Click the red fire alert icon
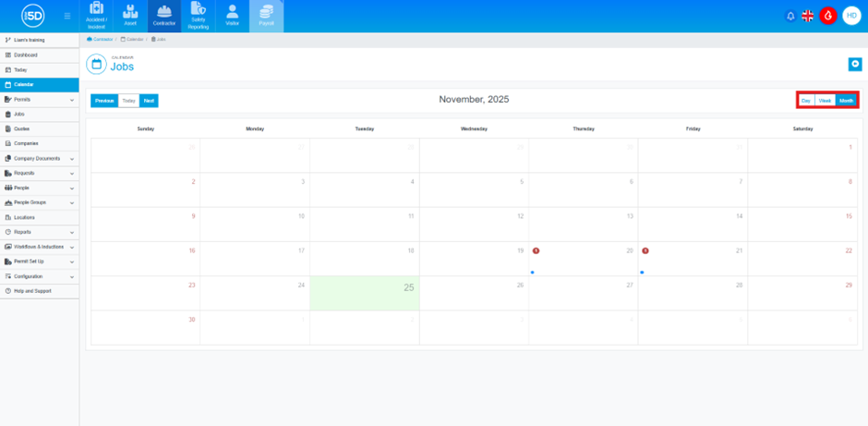 [x=828, y=17]
